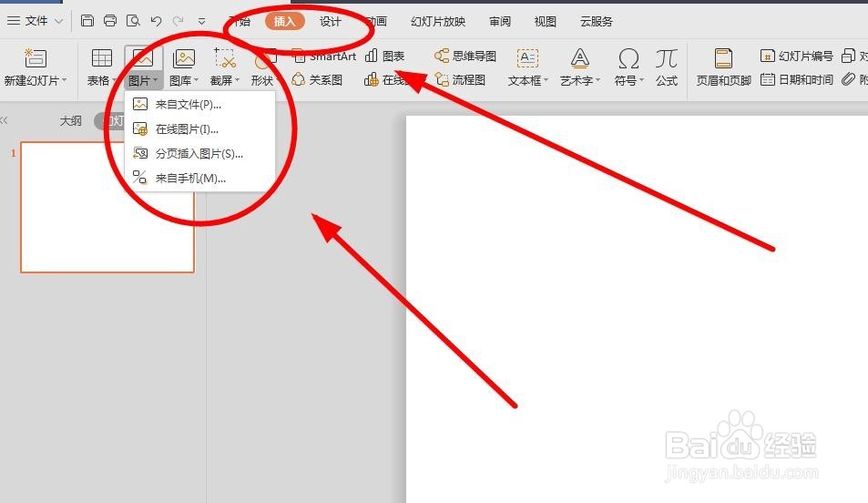Click the 文本框 text box icon

pos(527,58)
